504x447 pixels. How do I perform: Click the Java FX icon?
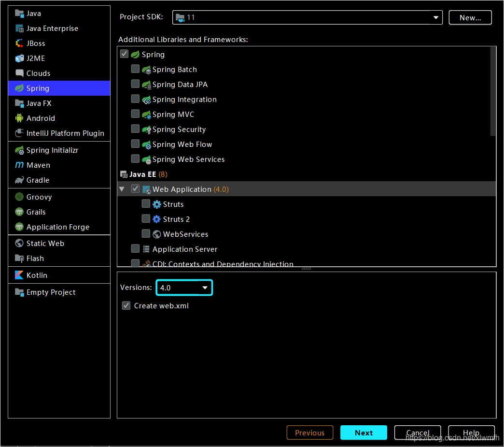[19, 103]
